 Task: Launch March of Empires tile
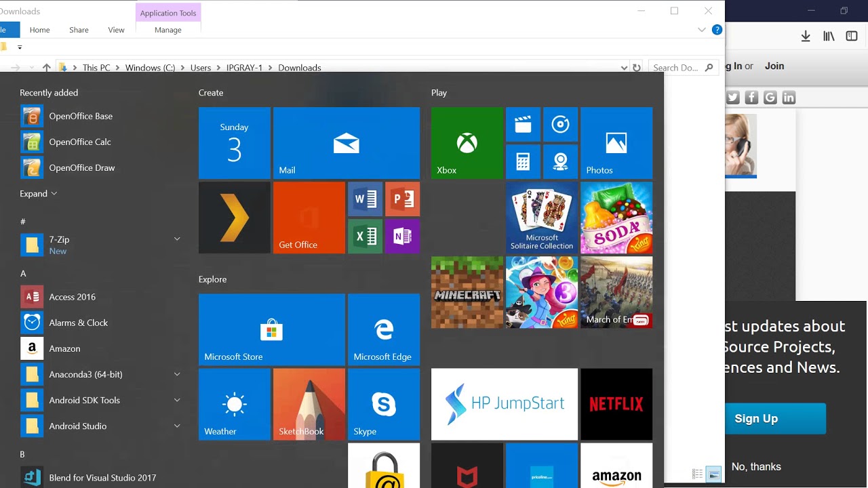pos(616,292)
